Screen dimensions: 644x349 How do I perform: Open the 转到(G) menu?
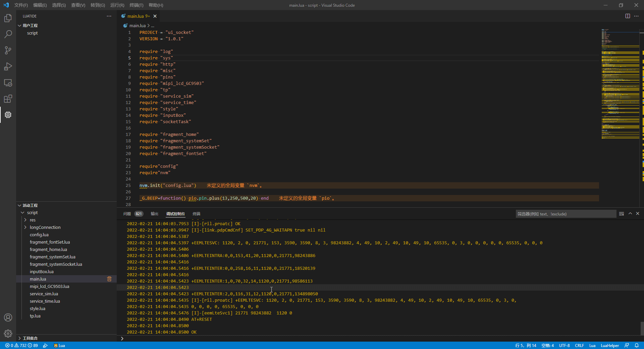point(98,5)
